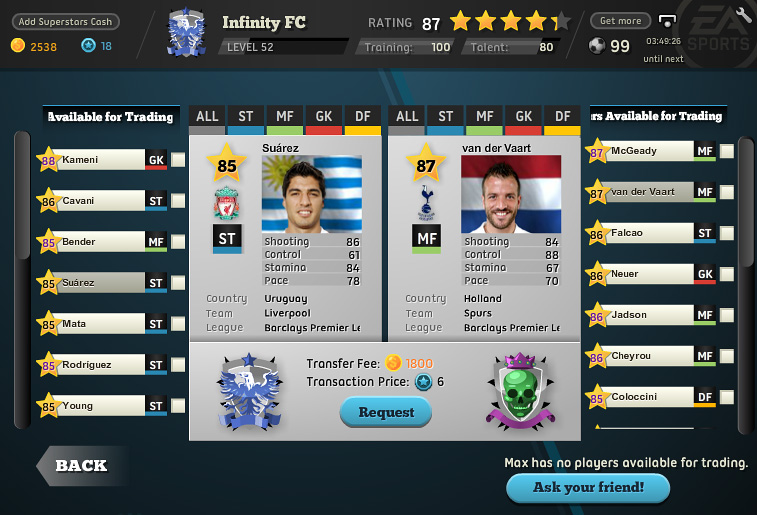Click the green skull opponent team crest
The height and width of the screenshot is (515, 757).
click(x=520, y=391)
